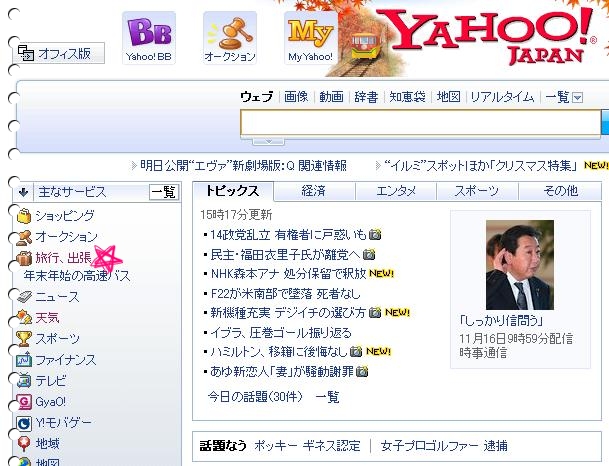Open the 旅行、出張 link
609x466 pixels.
pos(64,258)
